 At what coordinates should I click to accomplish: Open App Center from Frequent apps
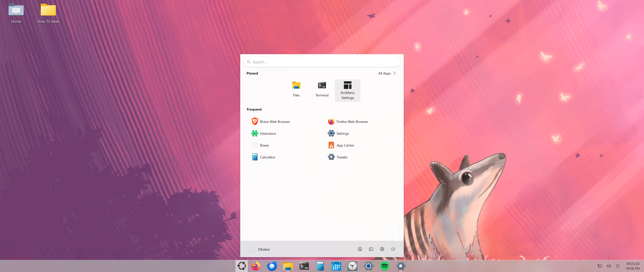pos(345,145)
